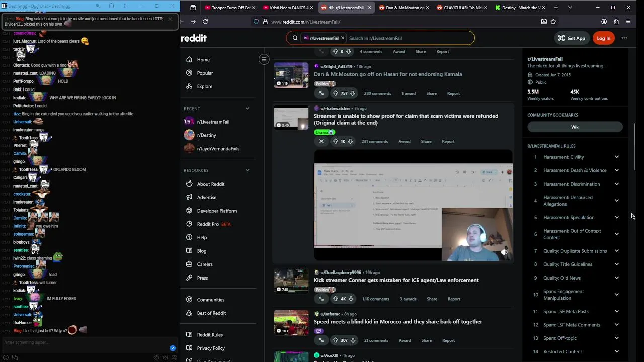Open browser extensions puzzle icon
This screenshot has height=362, width=644.
click(x=616, y=22)
